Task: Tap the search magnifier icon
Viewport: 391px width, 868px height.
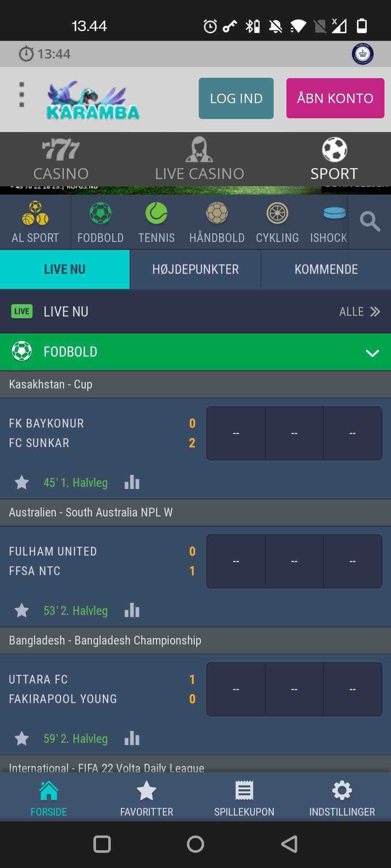Action: coord(370,221)
